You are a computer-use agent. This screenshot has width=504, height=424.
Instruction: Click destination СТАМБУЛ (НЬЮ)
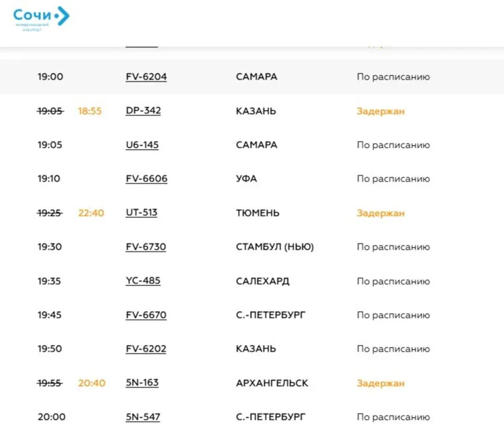tap(275, 247)
